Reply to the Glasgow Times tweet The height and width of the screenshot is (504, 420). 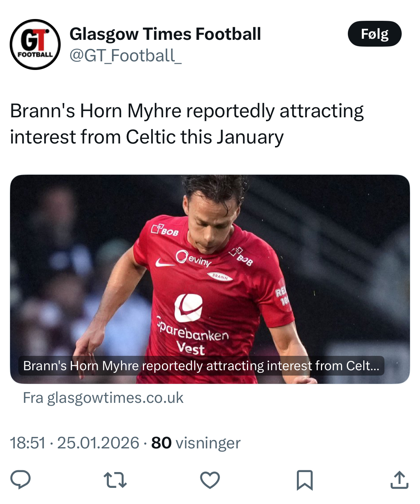tap(20, 480)
